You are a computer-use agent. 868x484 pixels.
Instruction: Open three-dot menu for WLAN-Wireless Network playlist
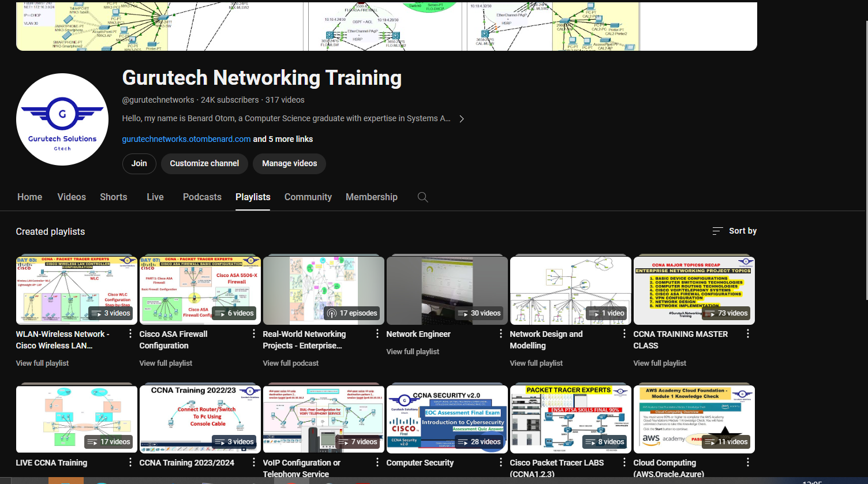tap(130, 334)
